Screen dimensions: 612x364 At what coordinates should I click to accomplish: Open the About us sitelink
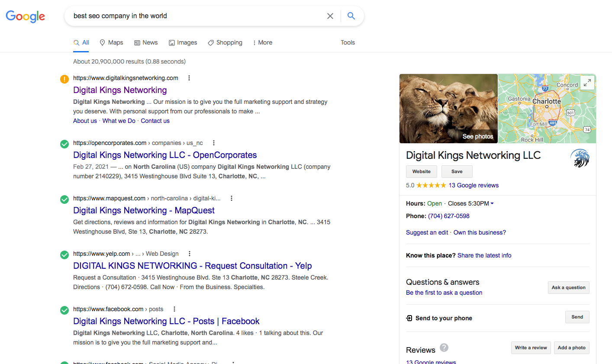(85, 121)
